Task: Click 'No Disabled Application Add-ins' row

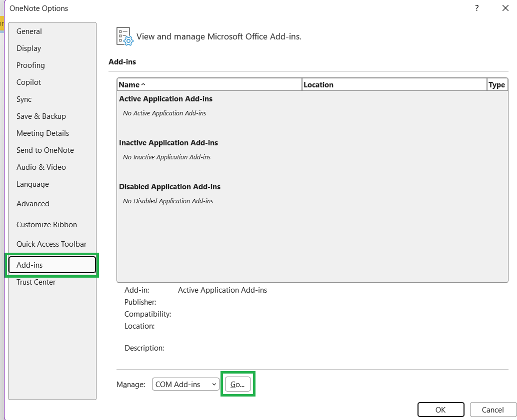Action: (x=168, y=201)
